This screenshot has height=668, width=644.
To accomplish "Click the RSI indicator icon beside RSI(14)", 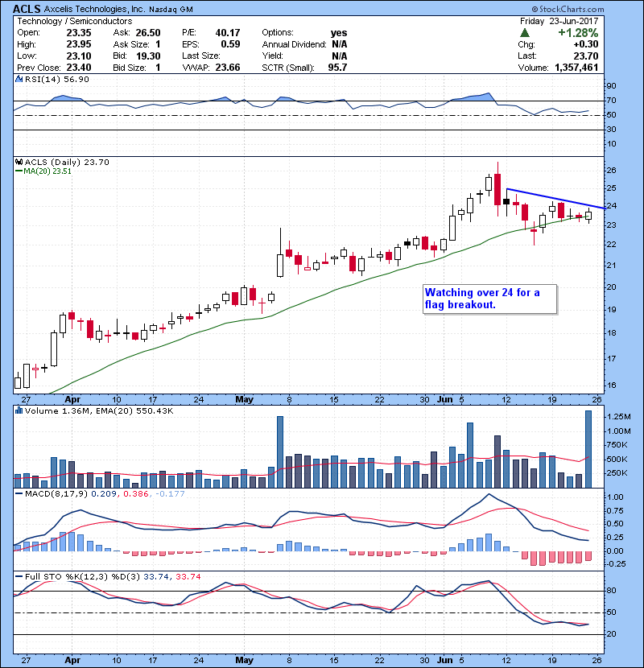I will click(x=19, y=79).
